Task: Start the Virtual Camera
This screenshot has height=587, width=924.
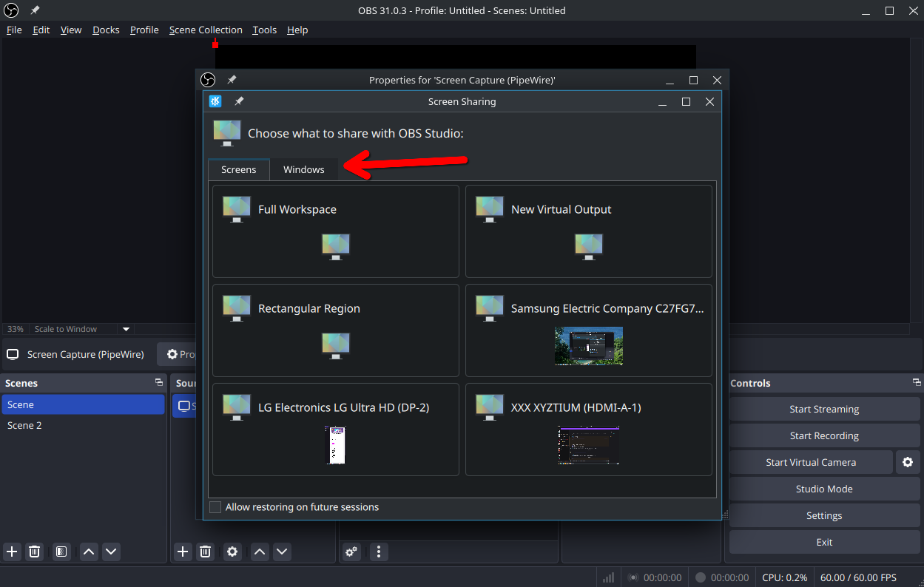Action: (x=811, y=462)
